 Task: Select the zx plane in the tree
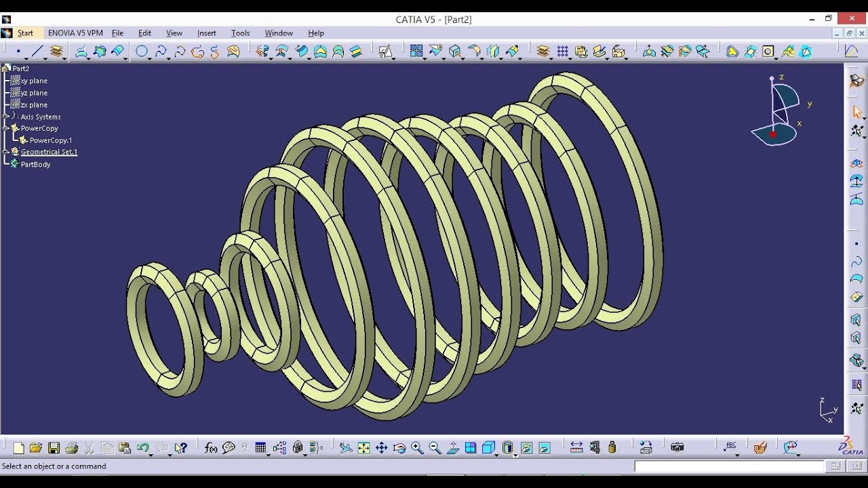coord(34,105)
